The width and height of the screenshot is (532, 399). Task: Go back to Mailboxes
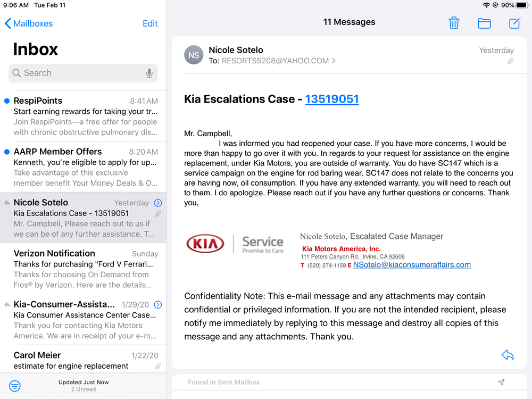[x=29, y=23]
